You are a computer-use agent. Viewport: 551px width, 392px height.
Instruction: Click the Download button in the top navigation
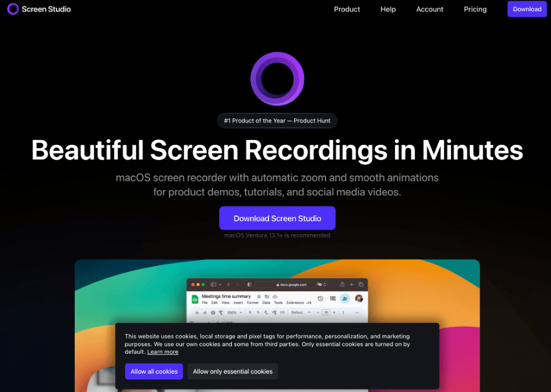[527, 9]
